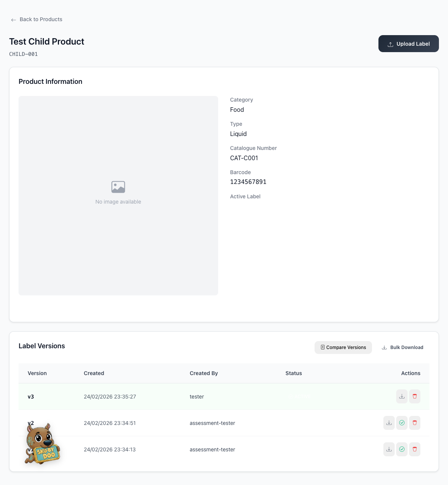
Task: Click created date 24/02/2026 23:34:13
Action: coord(110,449)
